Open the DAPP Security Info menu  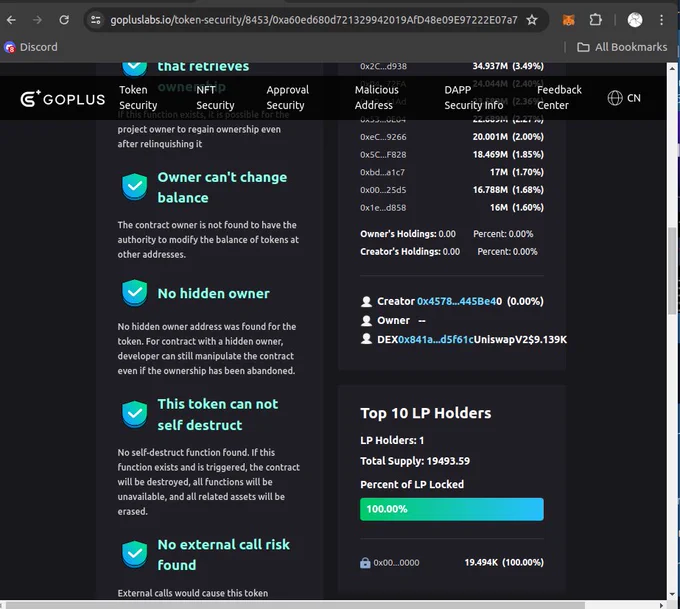coord(474,98)
